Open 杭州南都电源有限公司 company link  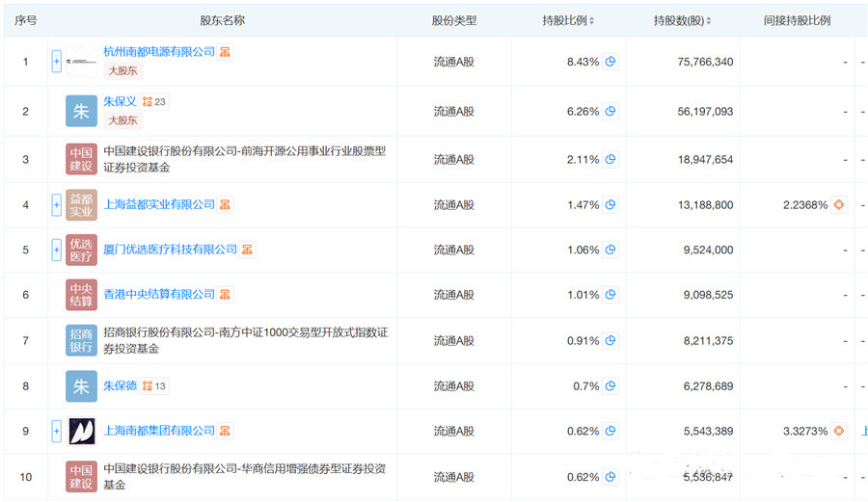click(x=159, y=52)
